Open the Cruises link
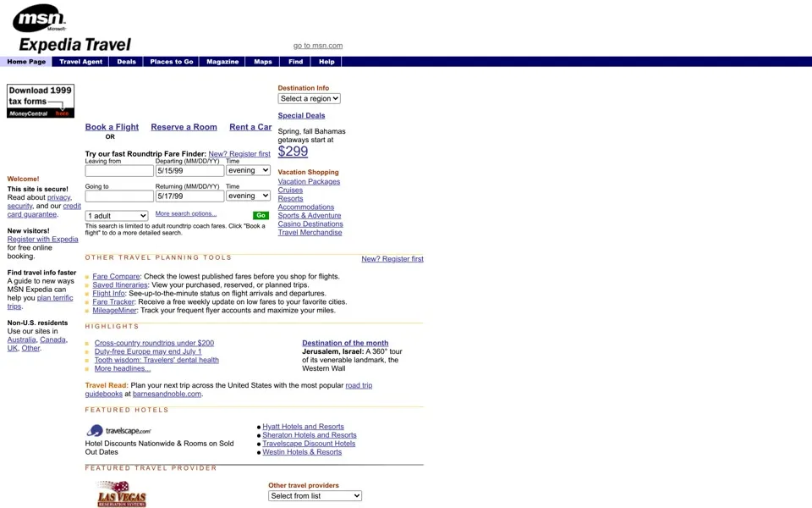This screenshot has height=508, width=812. click(x=290, y=190)
